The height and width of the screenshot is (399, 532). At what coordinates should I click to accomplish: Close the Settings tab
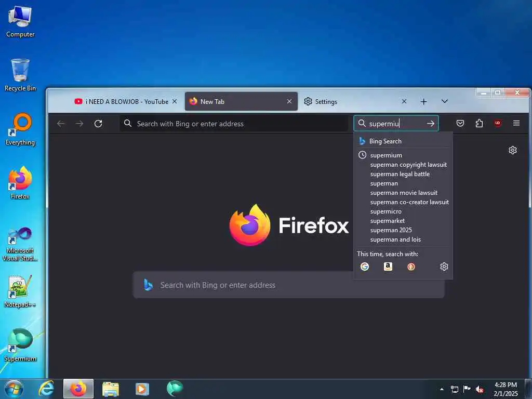[x=404, y=101]
